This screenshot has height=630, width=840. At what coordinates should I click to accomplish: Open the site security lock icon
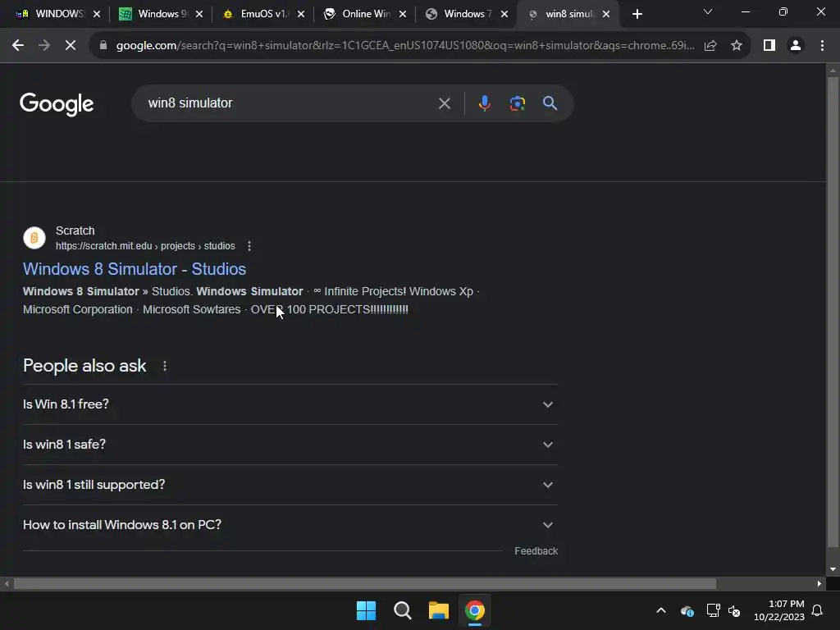[103, 46]
